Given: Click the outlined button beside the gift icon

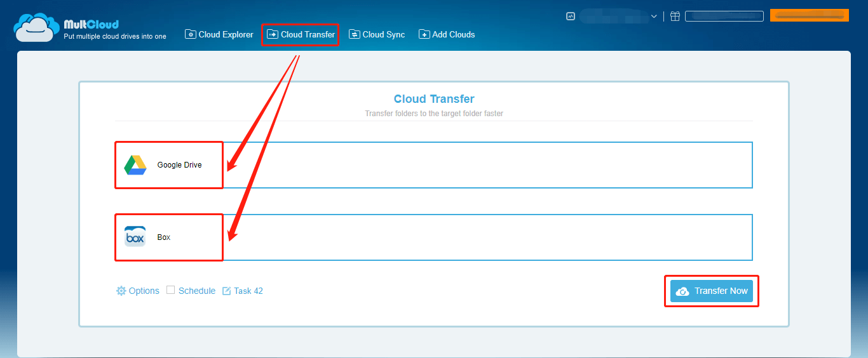Looking at the screenshot, I should click(724, 17).
